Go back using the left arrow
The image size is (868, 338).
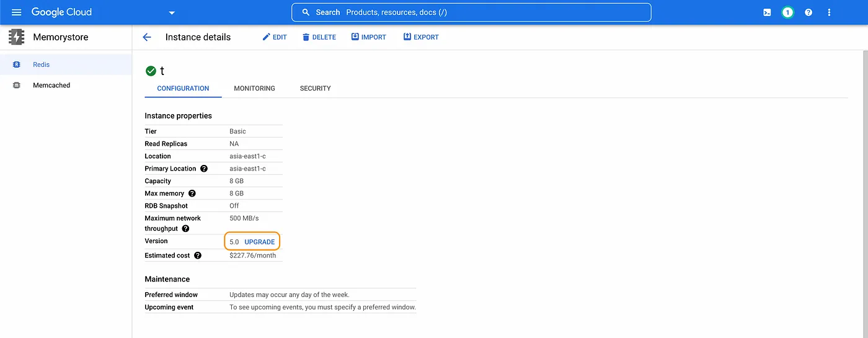(147, 37)
